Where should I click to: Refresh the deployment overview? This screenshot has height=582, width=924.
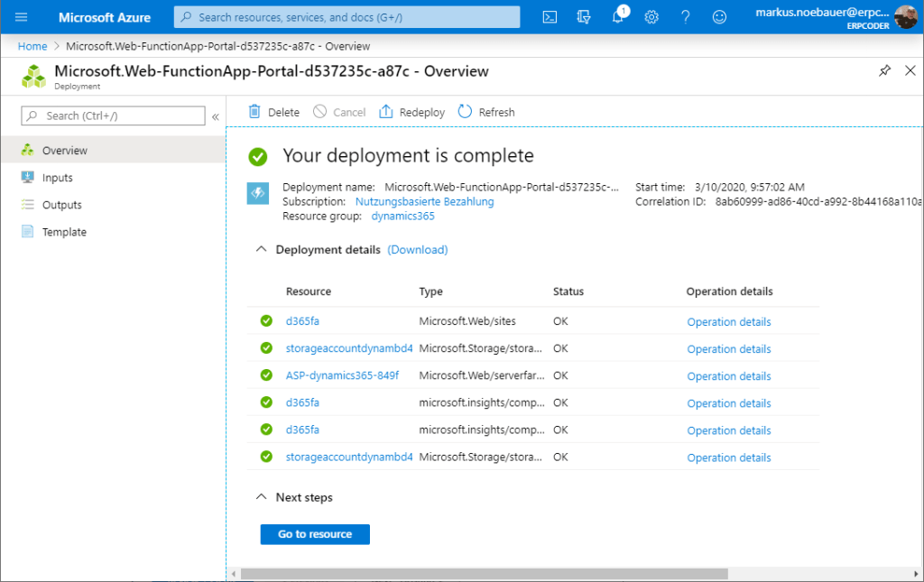point(485,111)
